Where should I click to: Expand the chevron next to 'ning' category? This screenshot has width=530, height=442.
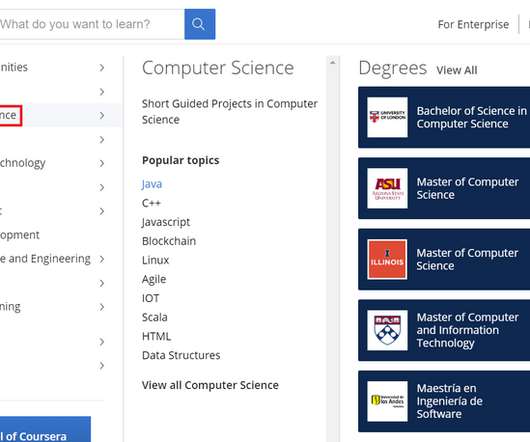coord(102,307)
